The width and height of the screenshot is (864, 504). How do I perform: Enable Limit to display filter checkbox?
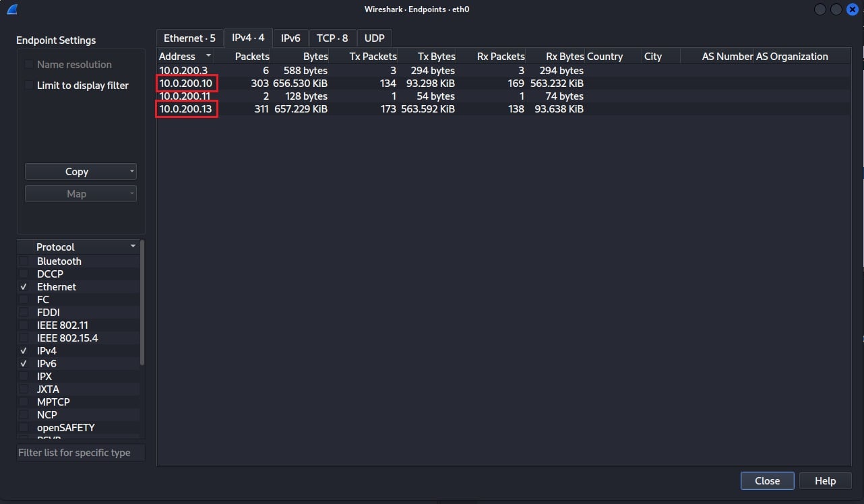(x=29, y=86)
